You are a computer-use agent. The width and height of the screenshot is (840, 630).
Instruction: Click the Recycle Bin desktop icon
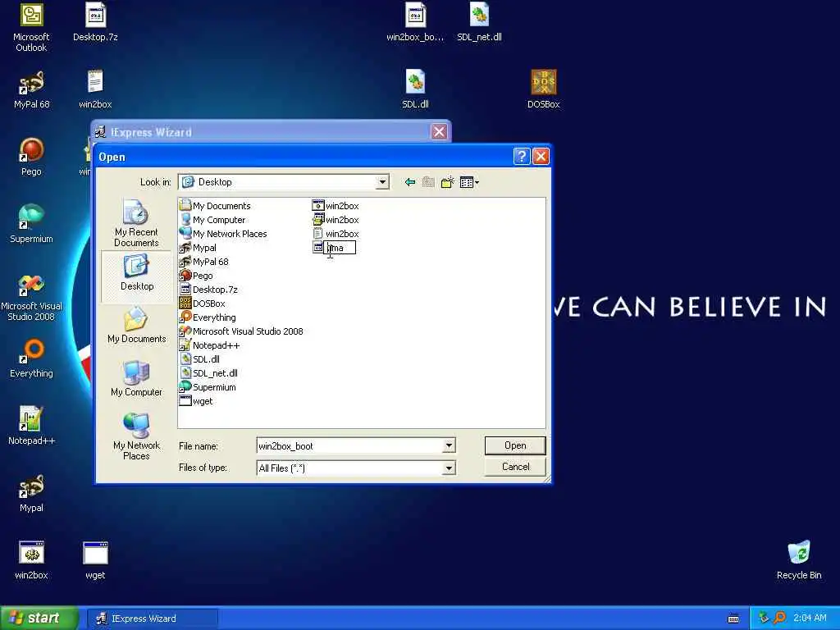coord(799,561)
